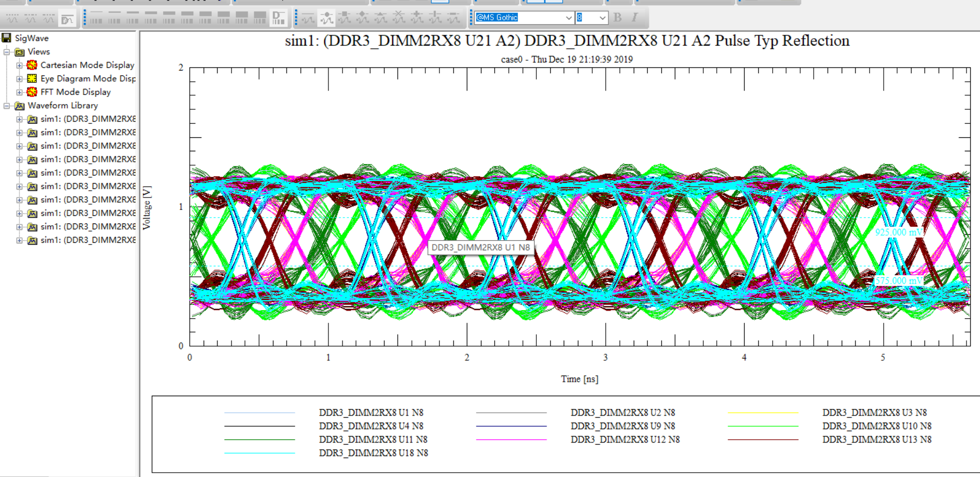
Task: Click the Voltage [V] axis label
Action: click(146, 208)
